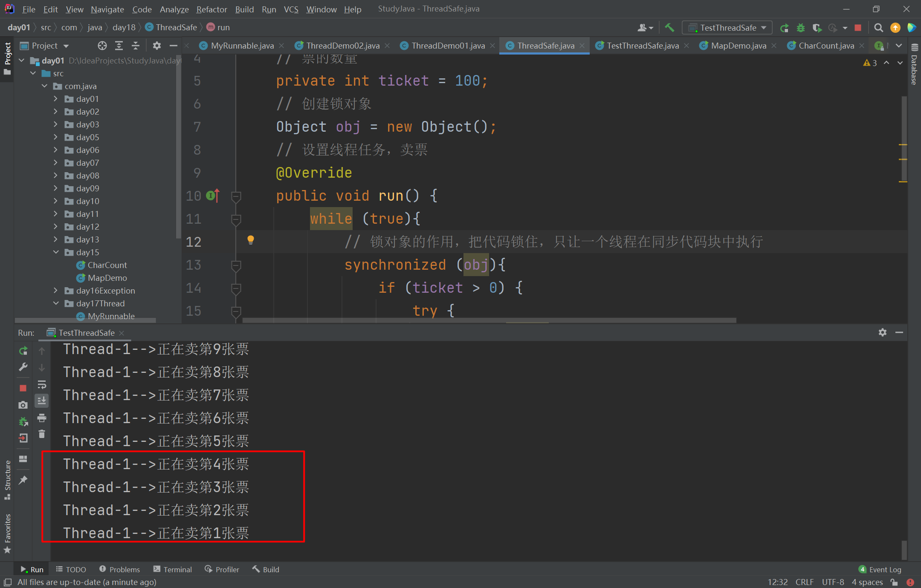Expand the day16Exception folder
921x588 pixels.
(x=56, y=291)
